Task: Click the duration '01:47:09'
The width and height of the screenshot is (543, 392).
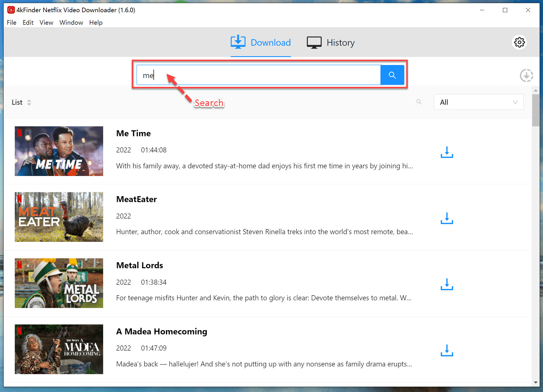Action: pos(154,348)
